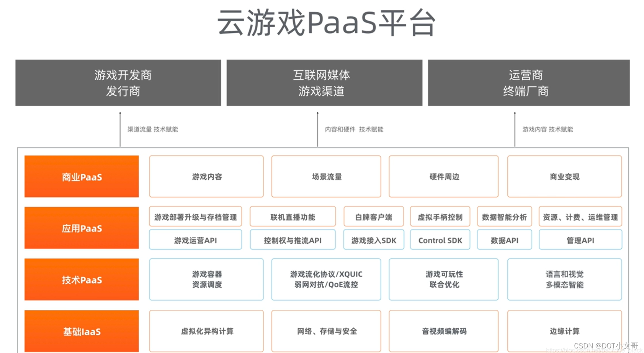Viewport: 644px width, 353px height.
Task: Select the 白牌客户端 item
Action: click(373, 216)
